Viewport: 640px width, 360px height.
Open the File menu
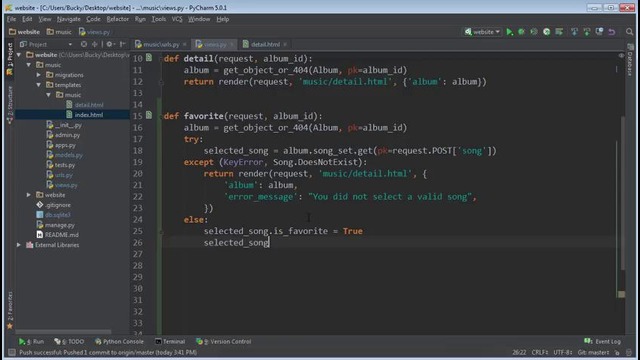(11, 19)
